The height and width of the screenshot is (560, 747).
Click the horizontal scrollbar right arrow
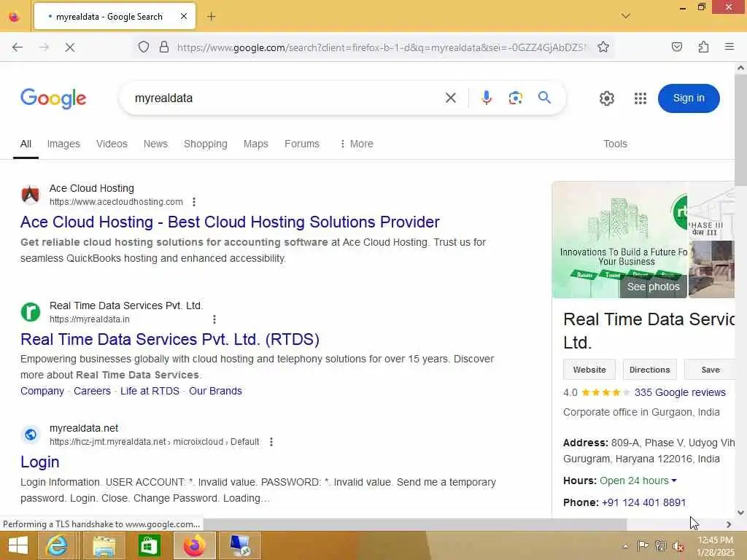click(729, 524)
